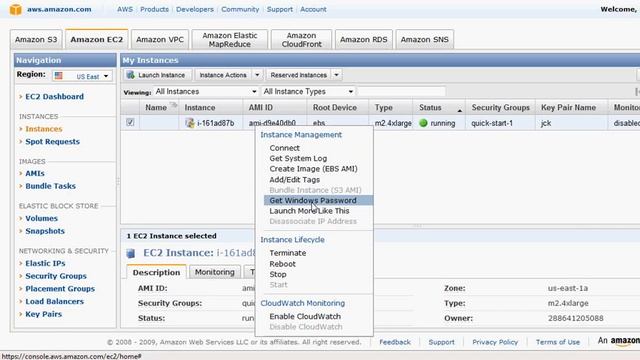Switch to the Amazon S3 tab
Screen dimensions: 640x360
(x=36, y=40)
